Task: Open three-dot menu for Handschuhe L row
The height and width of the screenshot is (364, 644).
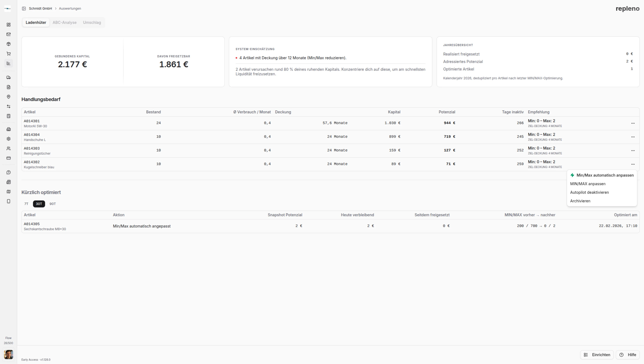Action: [x=633, y=137]
